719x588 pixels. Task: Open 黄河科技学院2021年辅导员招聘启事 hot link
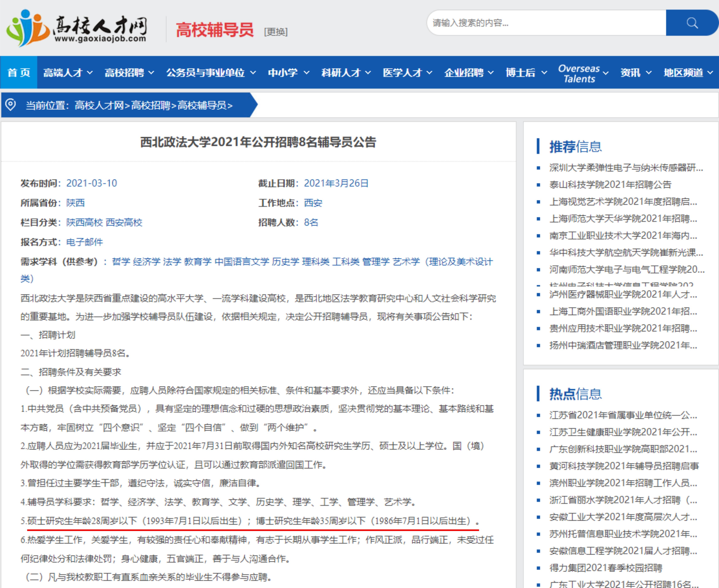tap(624, 466)
